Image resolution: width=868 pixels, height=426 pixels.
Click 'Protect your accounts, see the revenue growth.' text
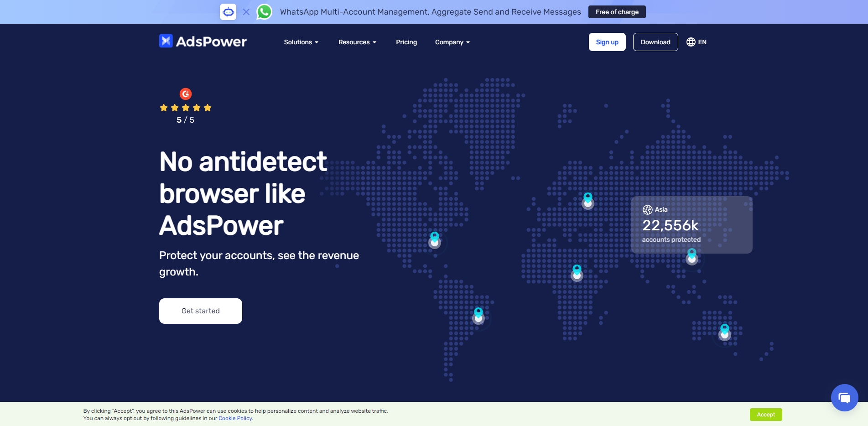259,264
